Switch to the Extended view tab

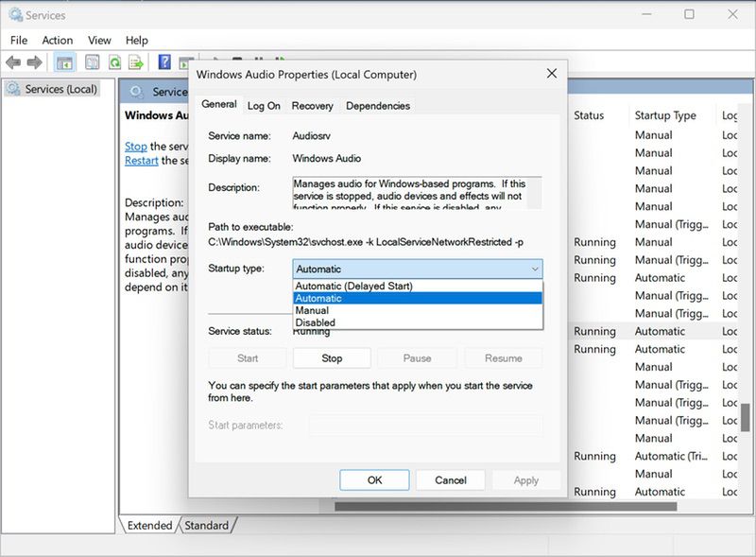tap(149, 525)
